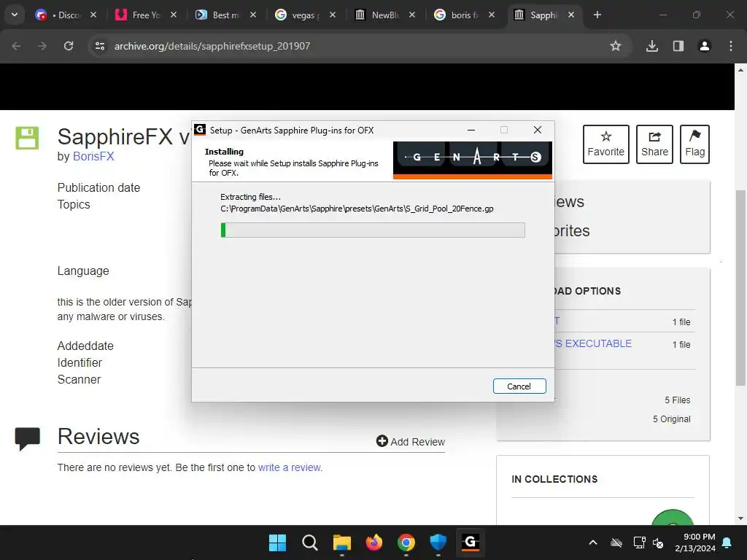Screen dimensions: 747x560
Task: Click scrollbar down arrow
Action: [x=740, y=518]
